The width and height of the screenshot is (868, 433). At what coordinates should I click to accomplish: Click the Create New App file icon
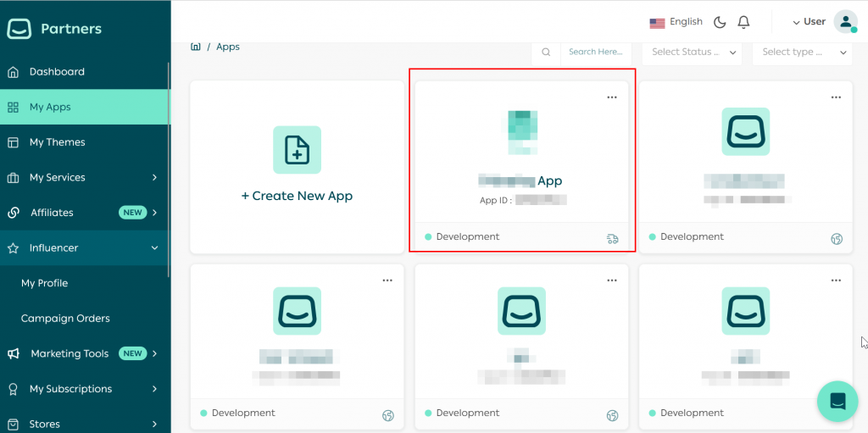(x=297, y=150)
